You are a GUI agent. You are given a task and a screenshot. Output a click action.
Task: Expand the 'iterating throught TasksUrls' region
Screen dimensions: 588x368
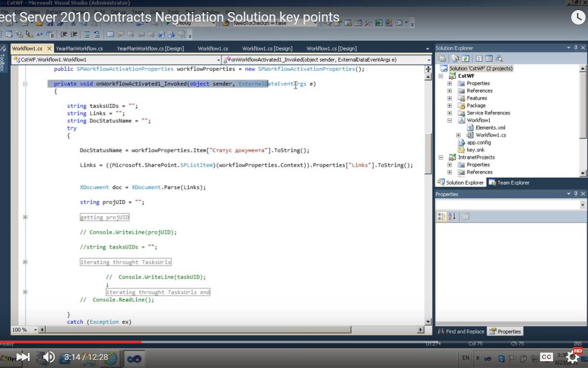(x=25, y=262)
